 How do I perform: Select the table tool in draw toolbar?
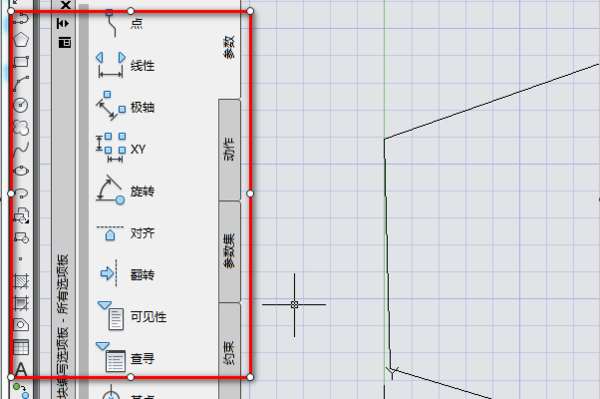[x=21, y=347]
